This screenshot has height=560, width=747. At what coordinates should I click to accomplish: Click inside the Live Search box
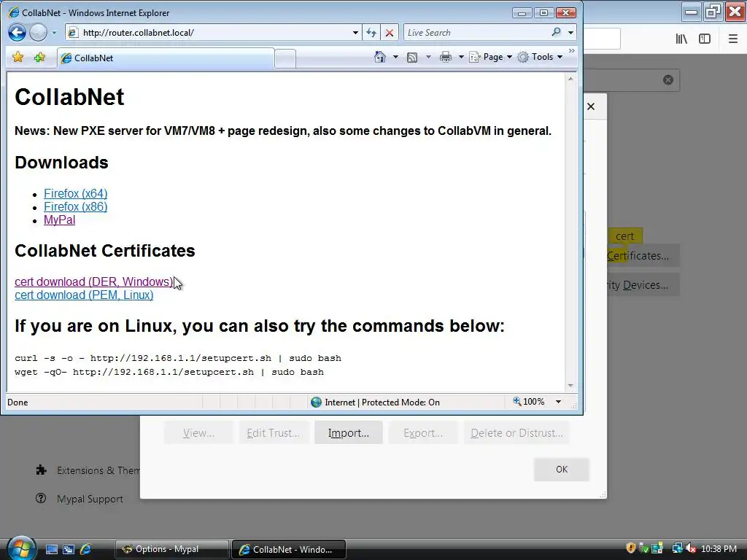click(x=476, y=32)
